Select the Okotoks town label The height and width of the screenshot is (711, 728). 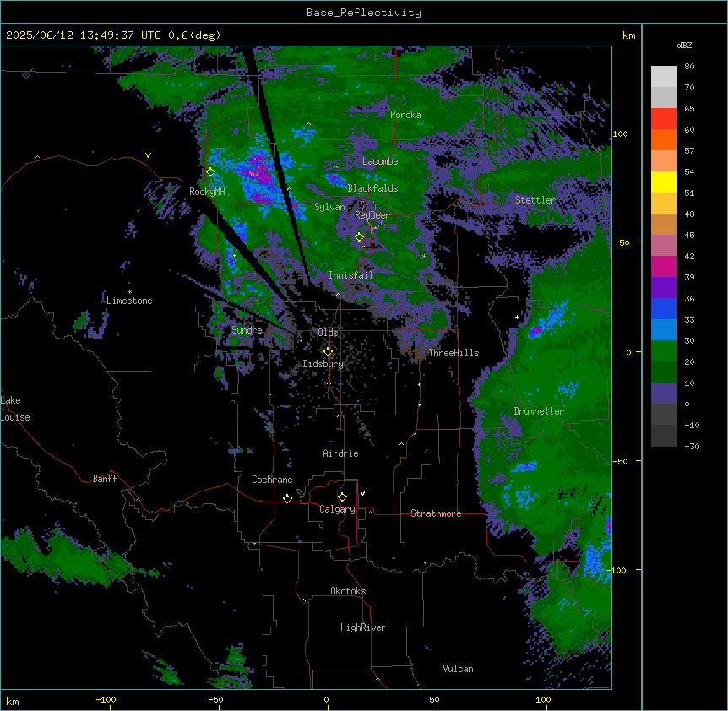pos(348,591)
